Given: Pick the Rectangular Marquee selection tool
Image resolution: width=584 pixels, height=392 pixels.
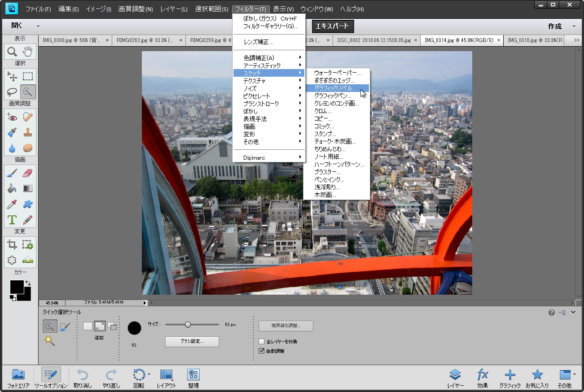Looking at the screenshot, I should click(x=28, y=76).
